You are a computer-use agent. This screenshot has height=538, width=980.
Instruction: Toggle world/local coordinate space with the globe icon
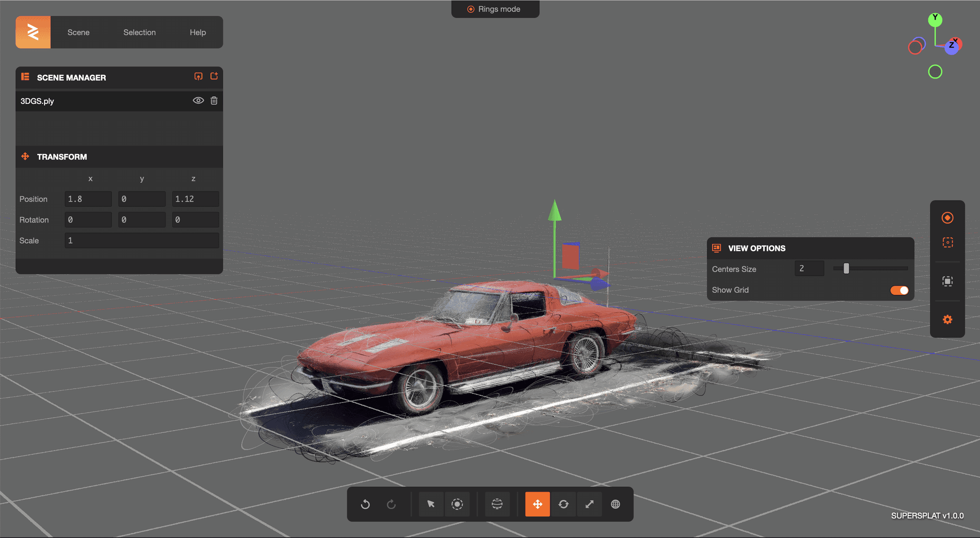pyautogui.click(x=615, y=504)
